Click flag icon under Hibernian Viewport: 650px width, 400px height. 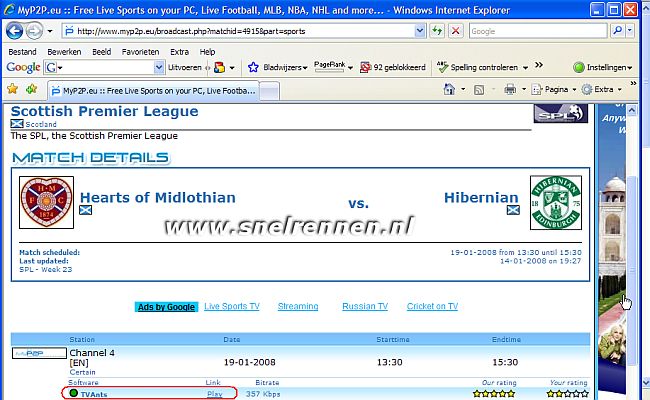513,210
